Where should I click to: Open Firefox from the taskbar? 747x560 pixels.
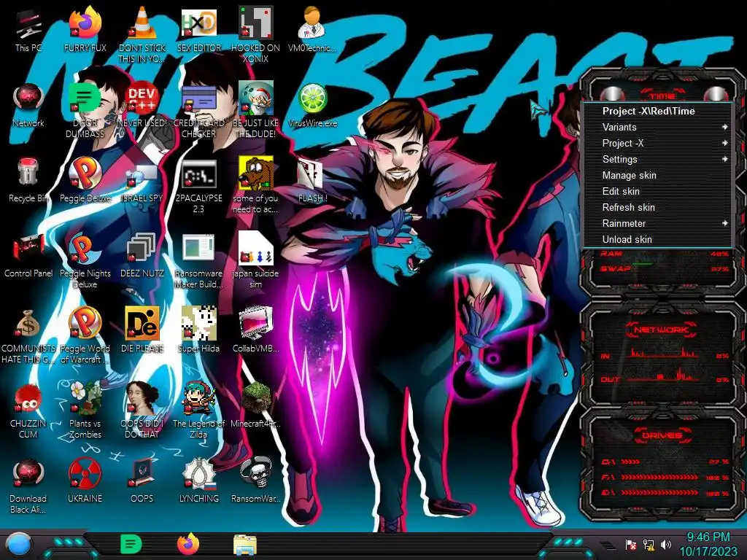(188, 544)
